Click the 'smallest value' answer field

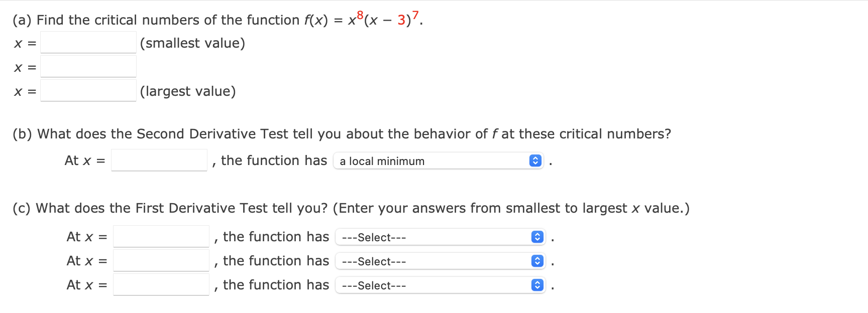pyautogui.click(x=88, y=43)
